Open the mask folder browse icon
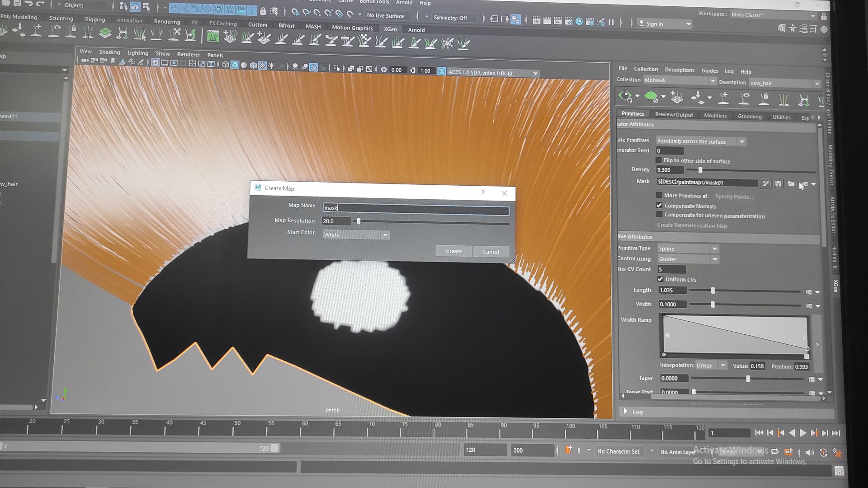The image size is (868, 488). tap(791, 184)
